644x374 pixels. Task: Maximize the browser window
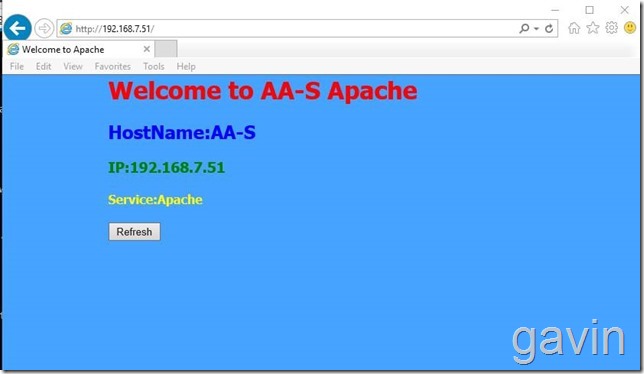click(x=589, y=10)
